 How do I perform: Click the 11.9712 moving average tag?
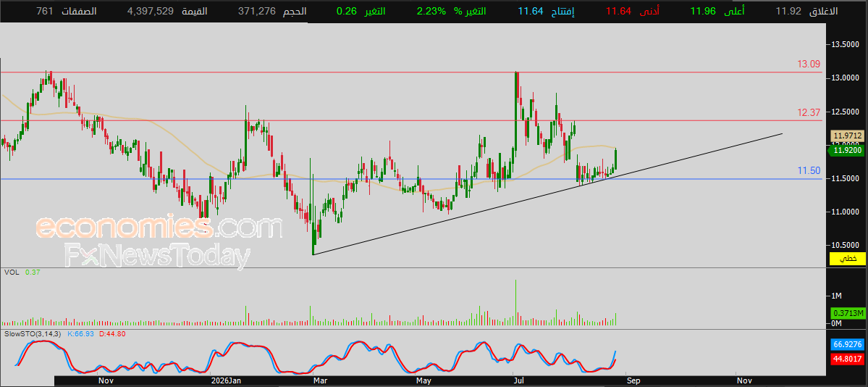coord(847,136)
